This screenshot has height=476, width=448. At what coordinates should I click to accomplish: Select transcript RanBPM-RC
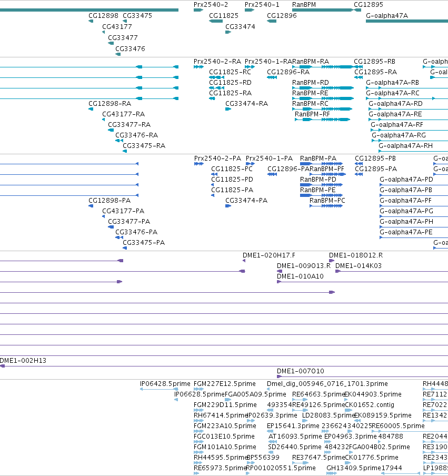click(310, 104)
